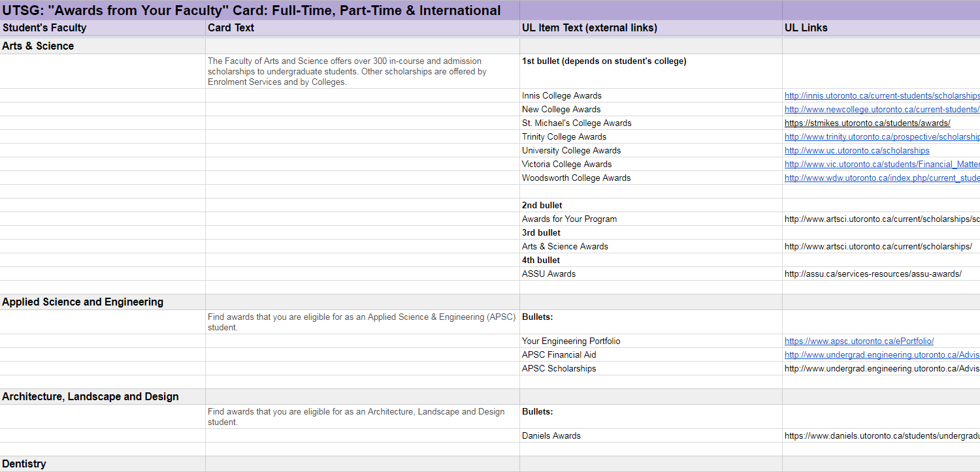Click the Victoria College vic.utoronto.ca link
The image size is (980, 472).
(881, 165)
